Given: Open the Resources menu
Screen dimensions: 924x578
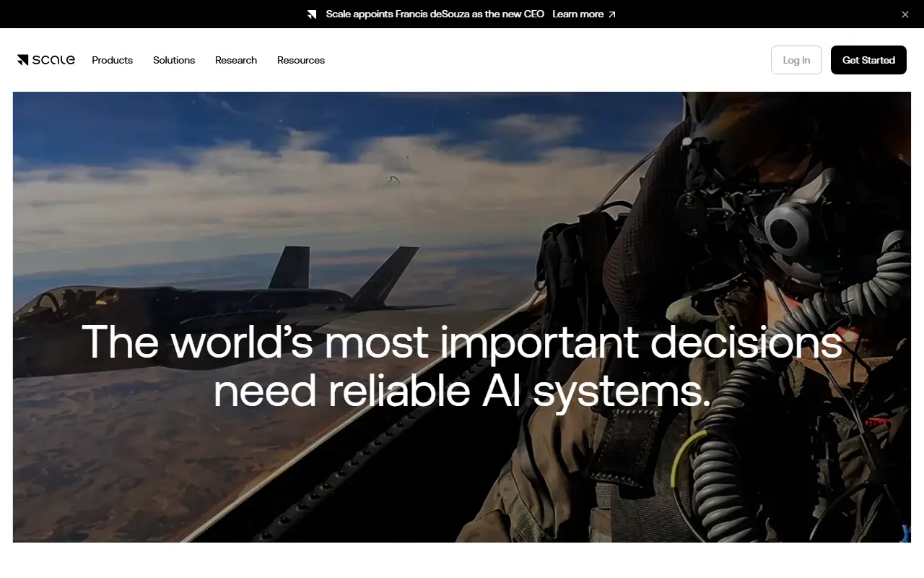Looking at the screenshot, I should pos(301,60).
